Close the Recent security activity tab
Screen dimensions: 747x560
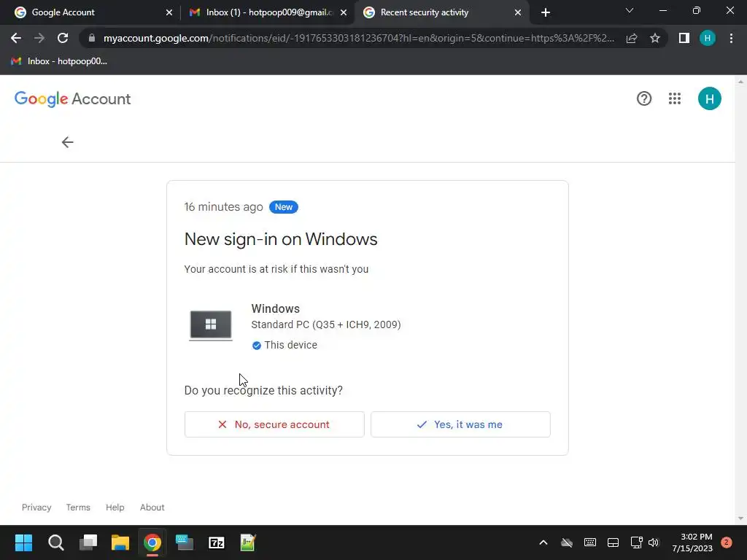(x=518, y=12)
